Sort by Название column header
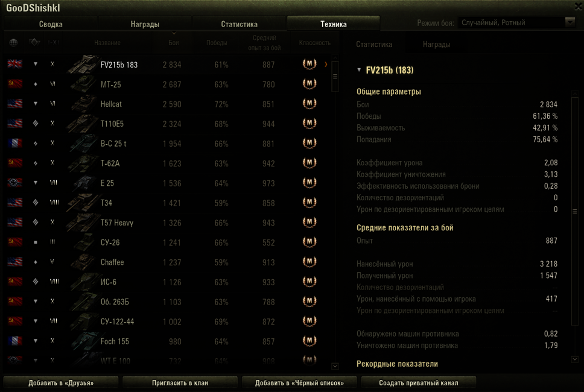Screen dimensions: 584x392 (107, 43)
